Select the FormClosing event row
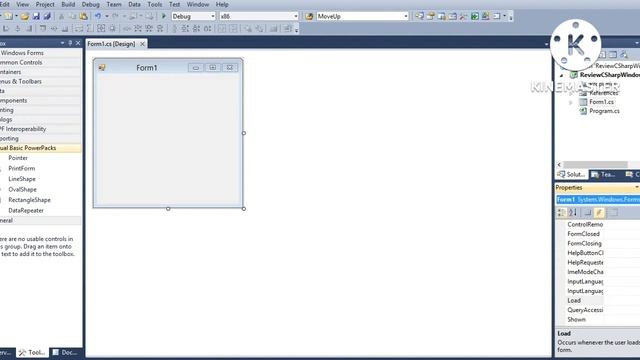The height and width of the screenshot is (360, 640). pyautogui.click(x=584, y=243)
